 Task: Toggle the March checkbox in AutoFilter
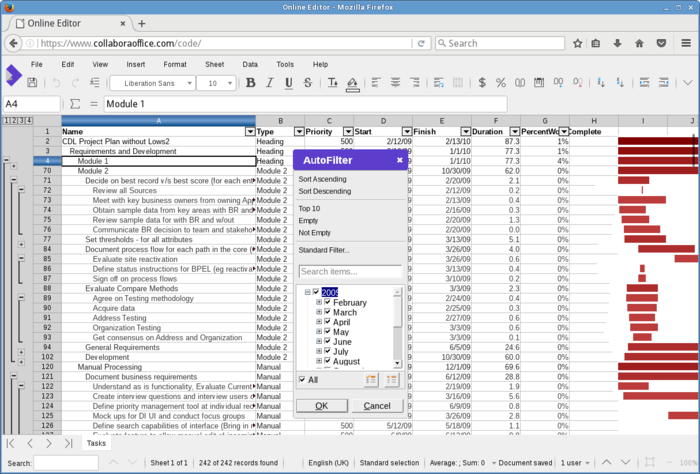327,313
